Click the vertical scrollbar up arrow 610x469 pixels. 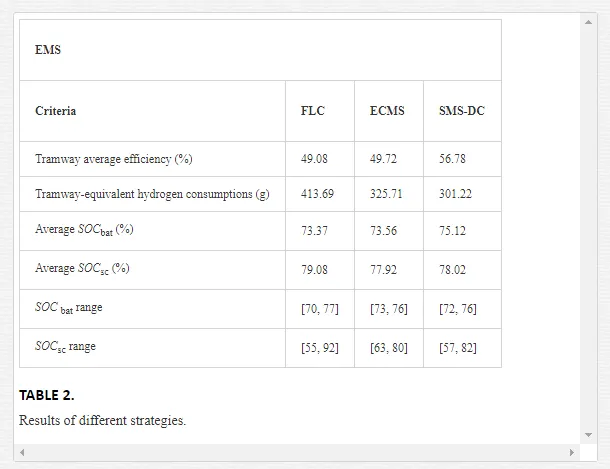point(588,22)
